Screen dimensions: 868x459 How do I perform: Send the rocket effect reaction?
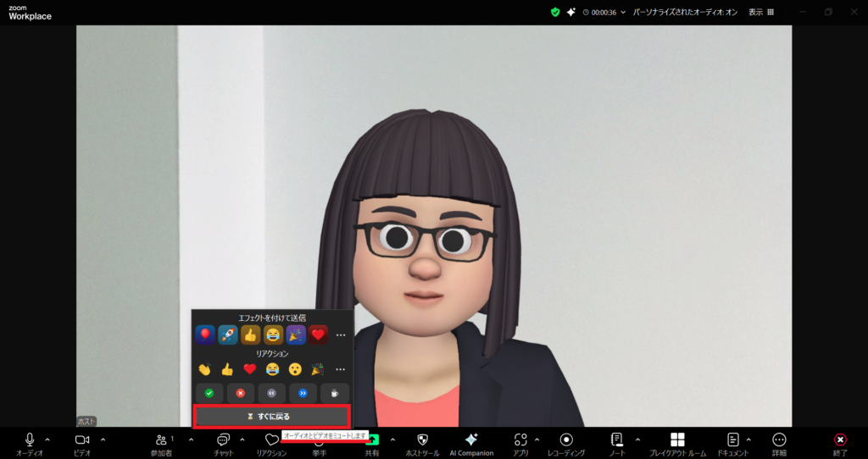click(227, 335)
